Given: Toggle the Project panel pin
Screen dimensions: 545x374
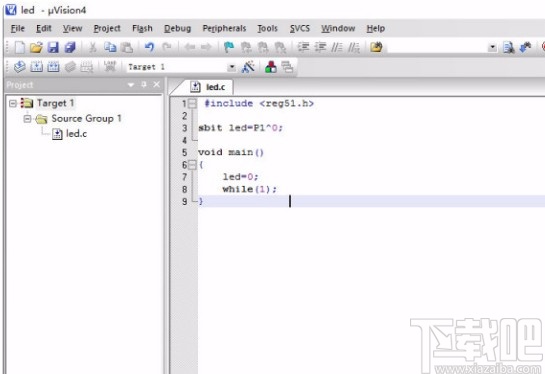Looking at the screenshot, I should 144,84.
